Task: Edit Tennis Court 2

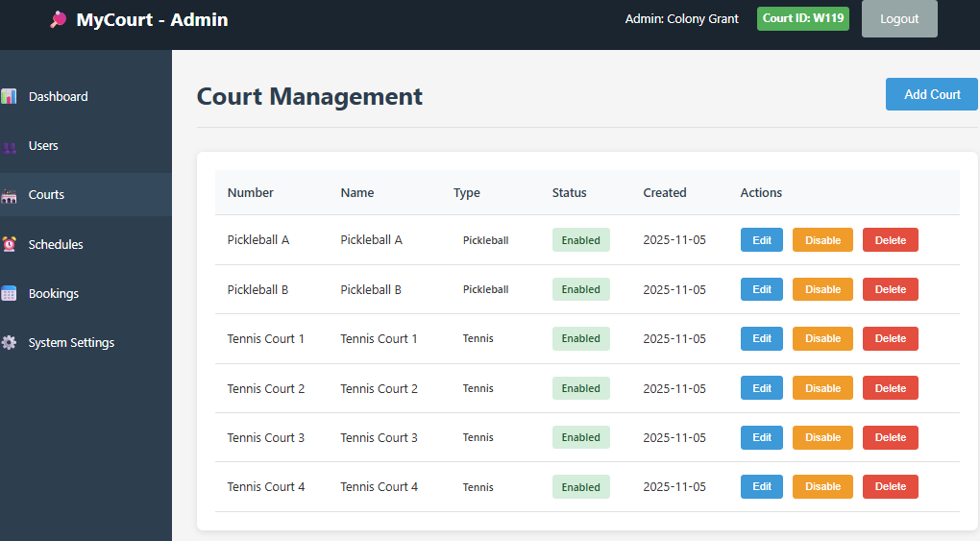Action: pyautogui.click(x=762, y=388)
